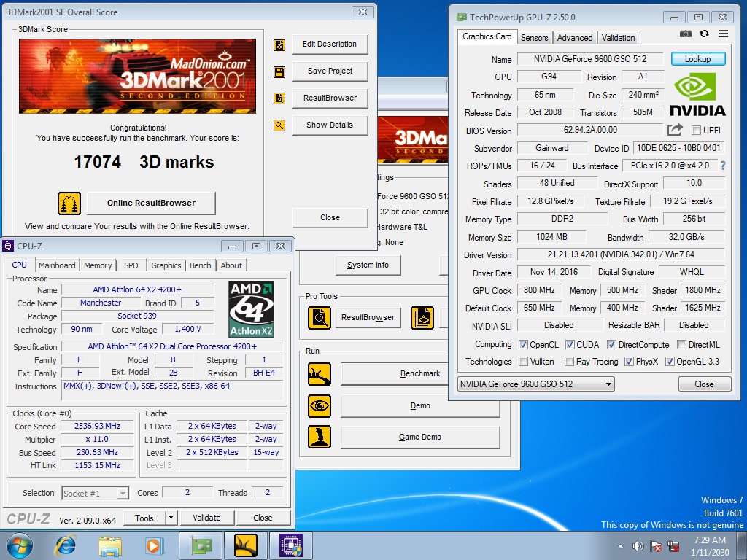Click the second Pro Tools document icon
The height and width of the screenshot is (560, 747).
coord(422,318)
